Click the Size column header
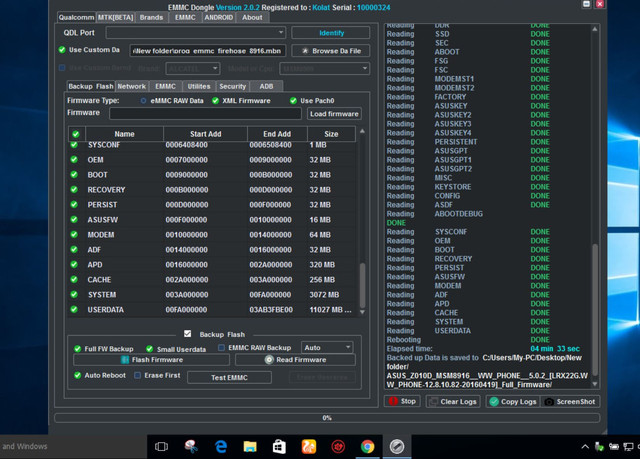The height and width of the screenshot is (459, 640). [x=331, y=134]
